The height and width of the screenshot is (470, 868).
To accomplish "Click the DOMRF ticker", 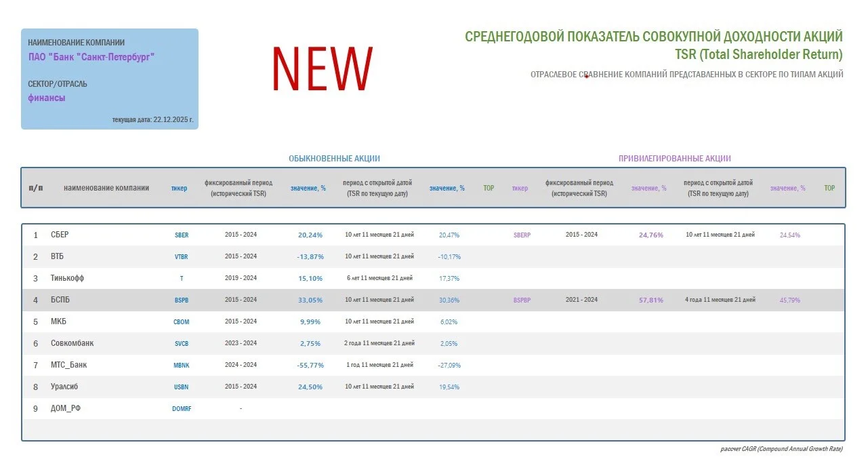I will click(182, 408).
